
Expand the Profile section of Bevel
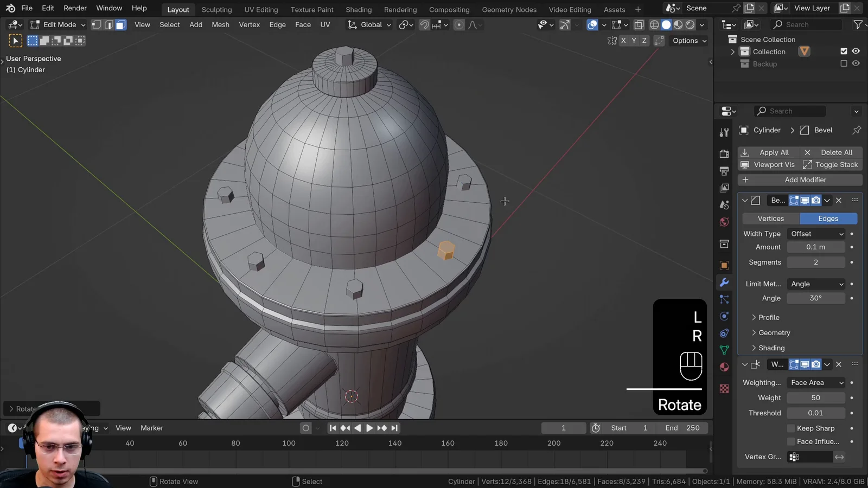coord(768,317)
